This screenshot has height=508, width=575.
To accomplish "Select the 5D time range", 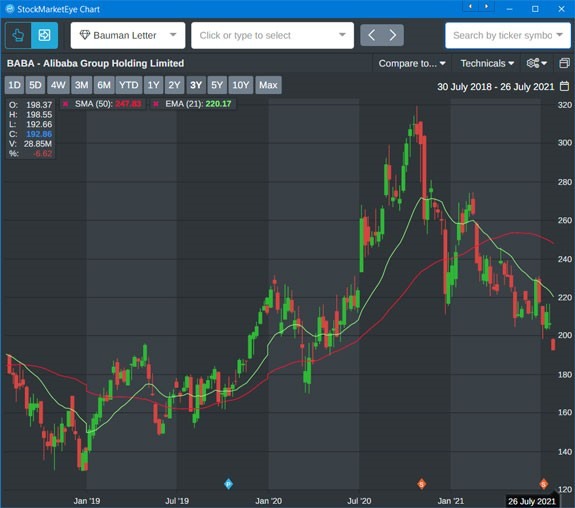I will pyautogui.click(x=35, y=85).
